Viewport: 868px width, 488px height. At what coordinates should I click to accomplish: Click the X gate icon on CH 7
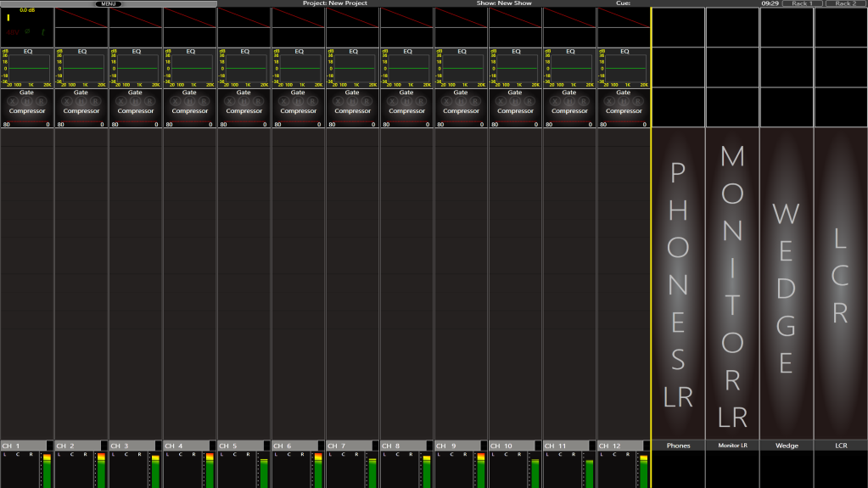(339, 101)
